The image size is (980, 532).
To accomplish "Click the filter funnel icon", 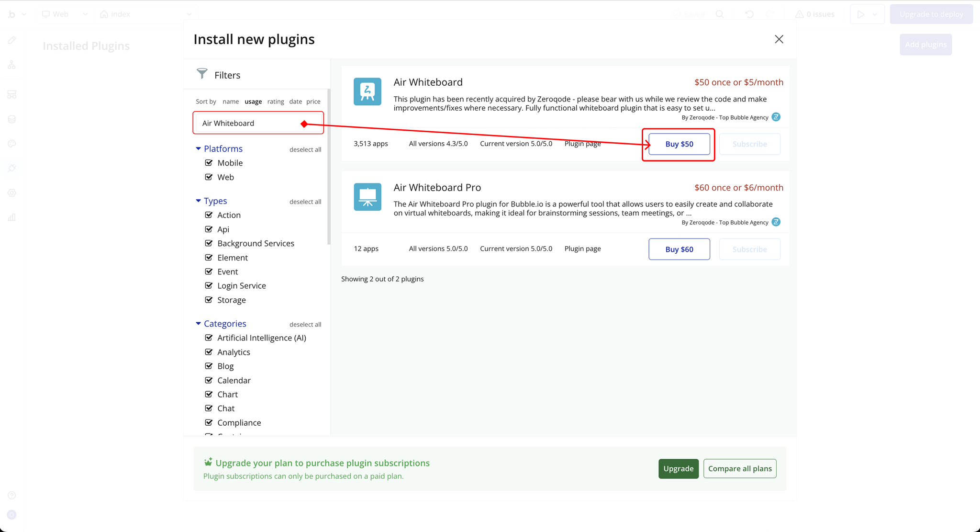I will [202, 74].
